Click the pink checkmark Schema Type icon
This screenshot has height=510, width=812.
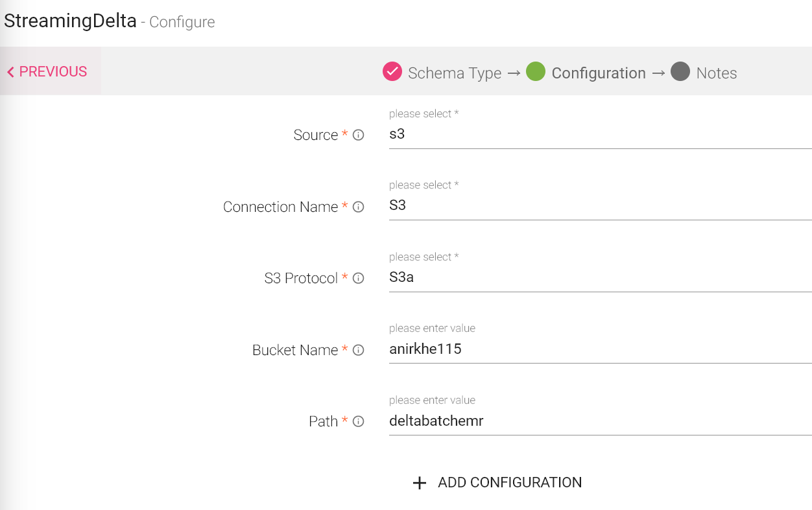click(x=392, y=72)
